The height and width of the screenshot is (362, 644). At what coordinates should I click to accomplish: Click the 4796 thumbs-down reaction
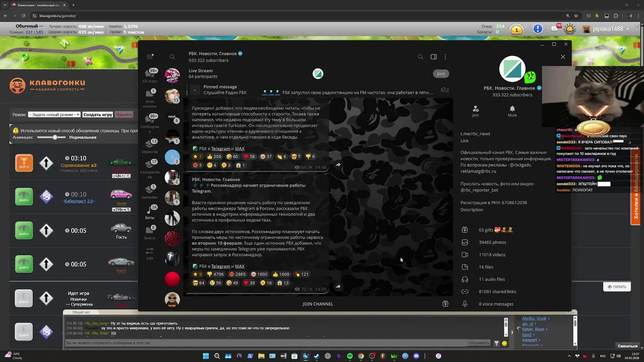click(x=215, y=274)
